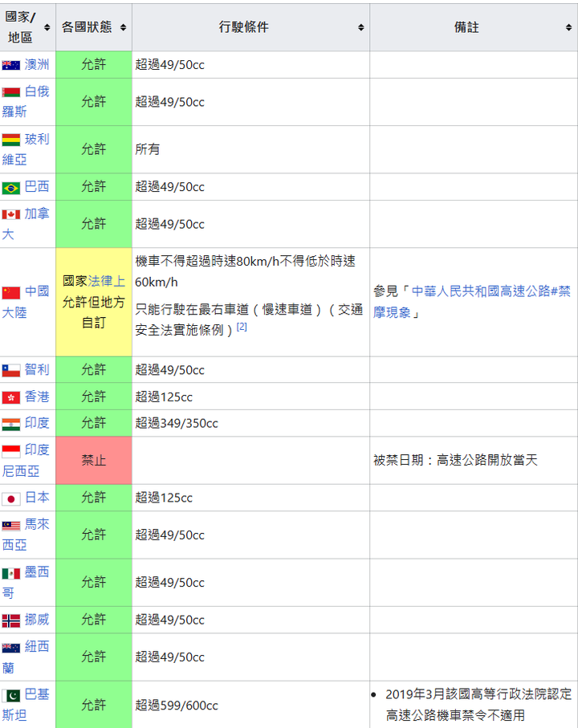Click the Belarus flag icon
The image size is (578, 728).
coord(11,92)
